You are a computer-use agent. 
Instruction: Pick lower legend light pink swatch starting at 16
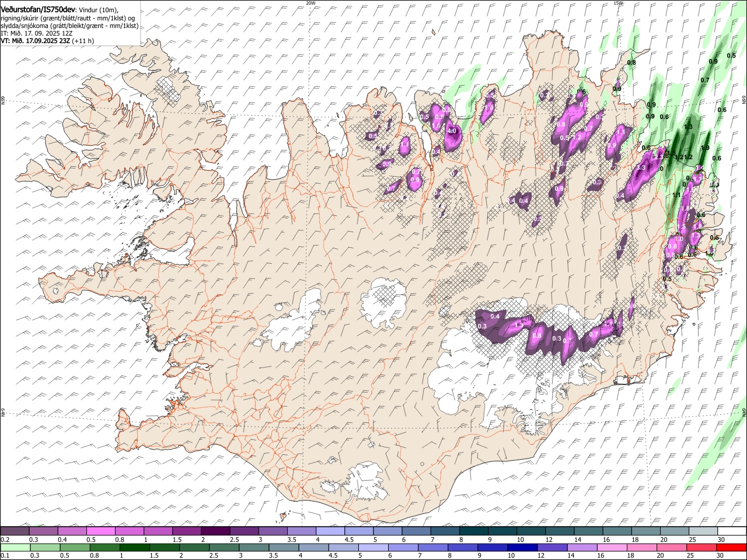[611, 547]
